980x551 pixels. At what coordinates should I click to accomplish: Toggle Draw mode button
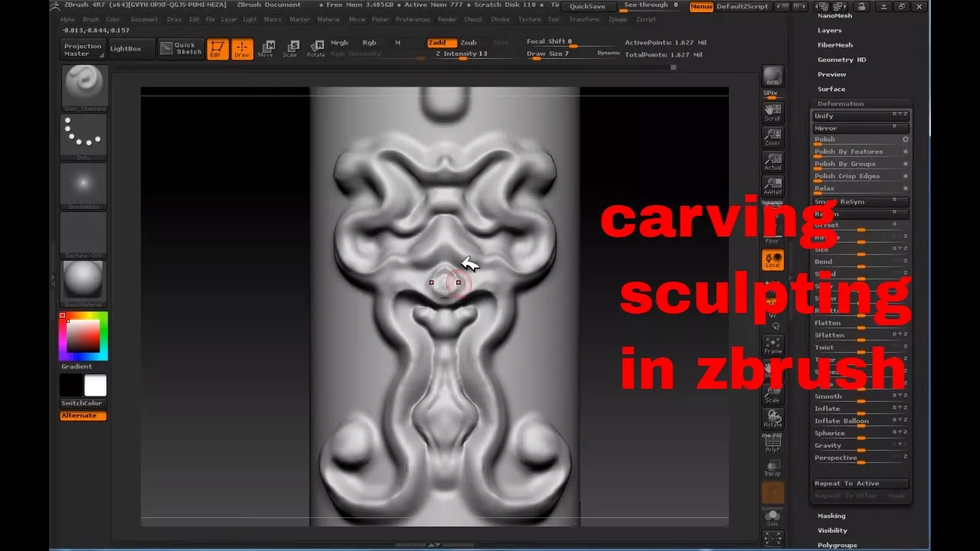(x=242, y=49)
